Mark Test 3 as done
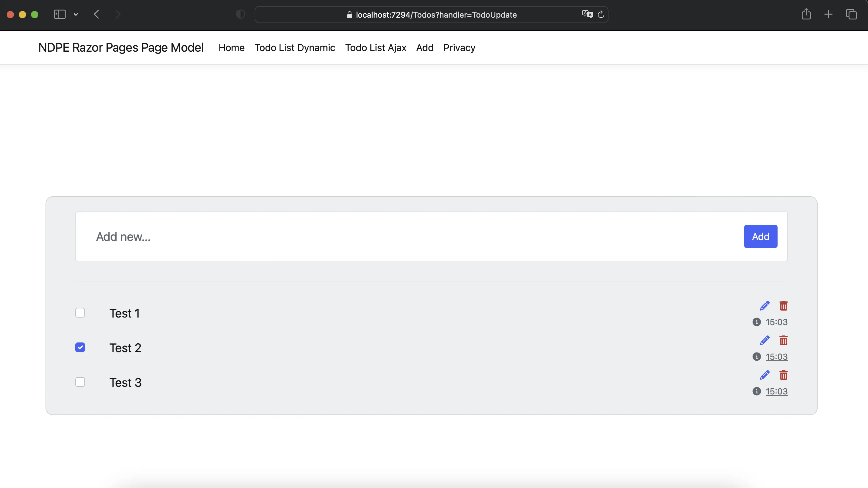The height and width of the screenshot is (488, 868). [80, 382]
